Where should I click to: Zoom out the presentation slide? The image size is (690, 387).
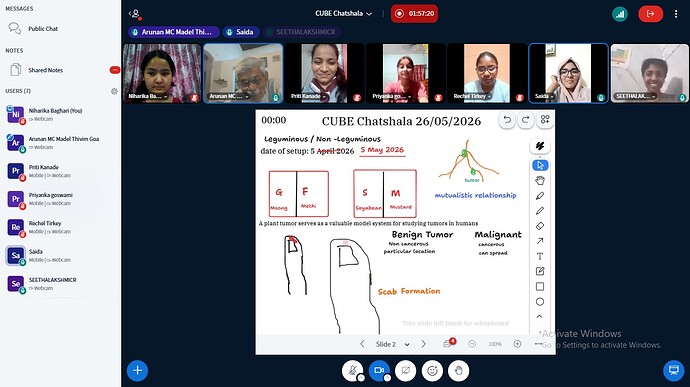coord(472,344)
